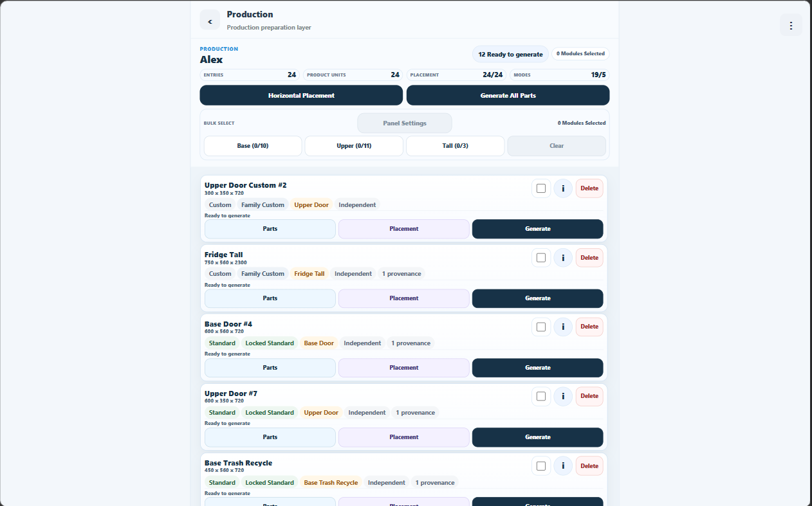The height and width of the screenshot is (506, 812).
Task: Click the Horizontal Placement button
Action: (301, 95)
